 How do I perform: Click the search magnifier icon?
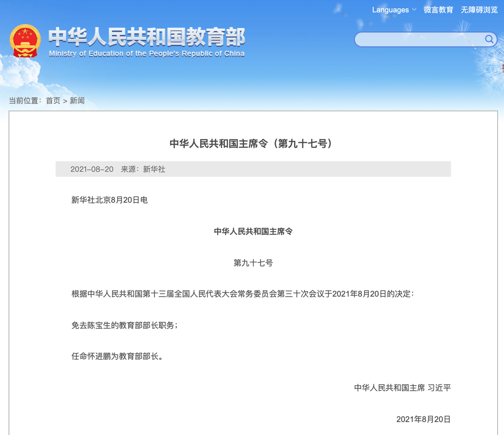[489, 39]
